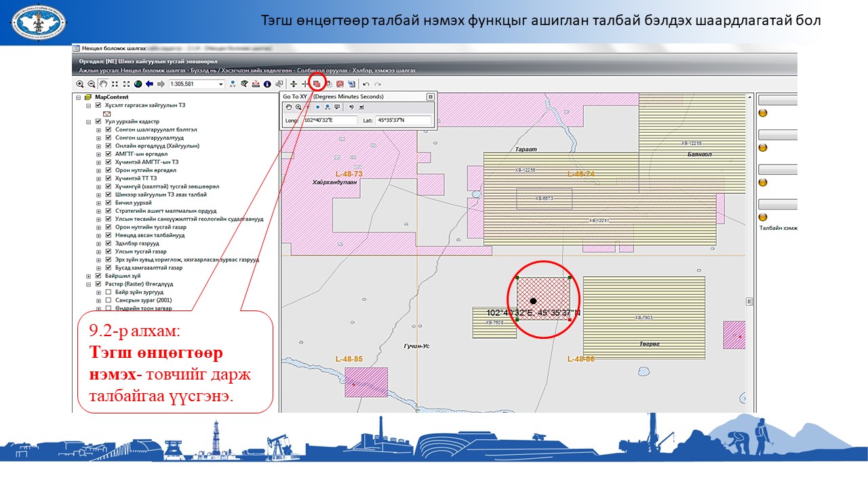Click the full extent globe icon

pos(138,84)
